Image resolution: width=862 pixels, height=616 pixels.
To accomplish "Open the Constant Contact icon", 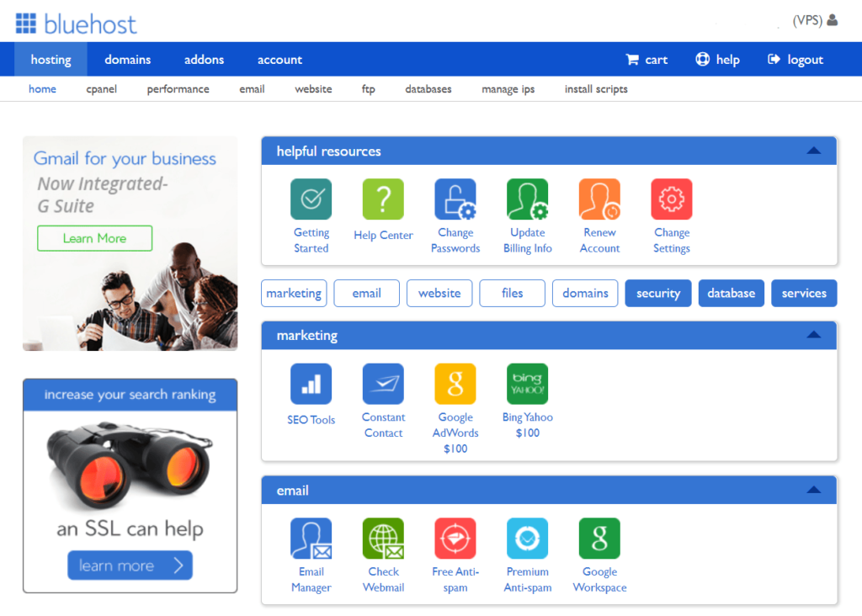I will tap(383, 384).
